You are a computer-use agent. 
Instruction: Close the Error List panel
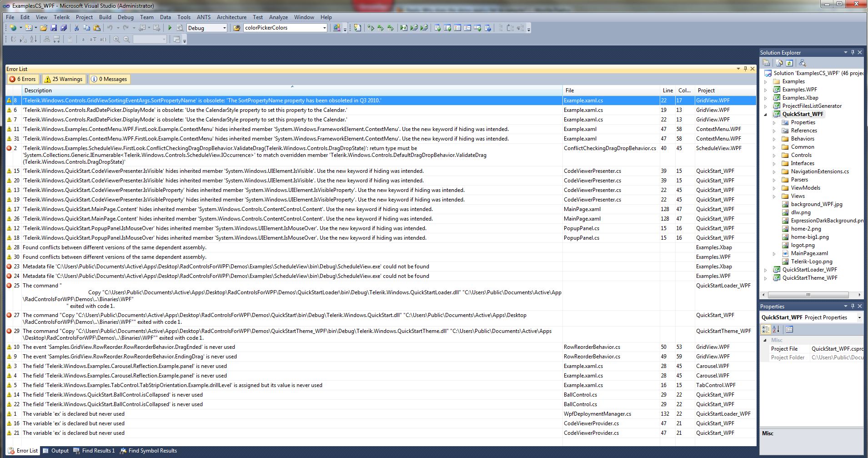[x=753, y=69]
